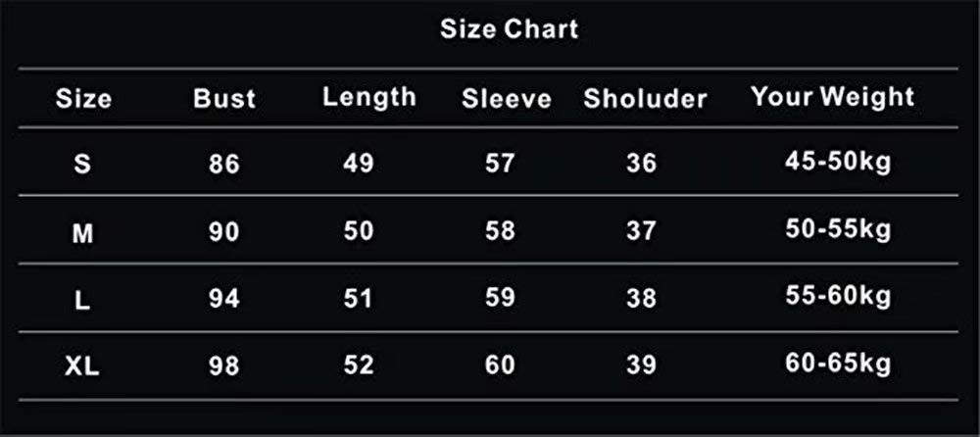Select the sleeve value 59
This screenshot has width=980, height=437.
[x=500, y=297]
